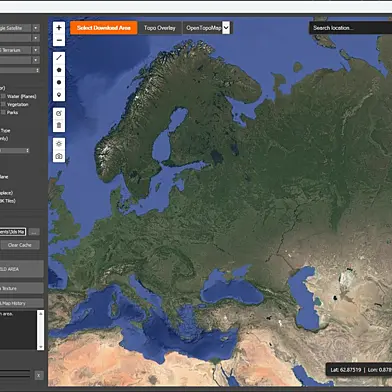
Task: Select the draw polyline tool
Action: (59, 58)
